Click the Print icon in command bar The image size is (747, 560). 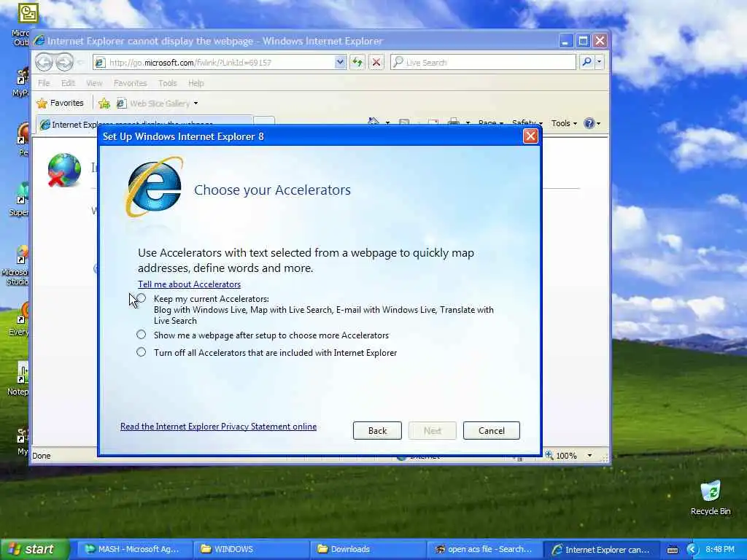(454, 122)
